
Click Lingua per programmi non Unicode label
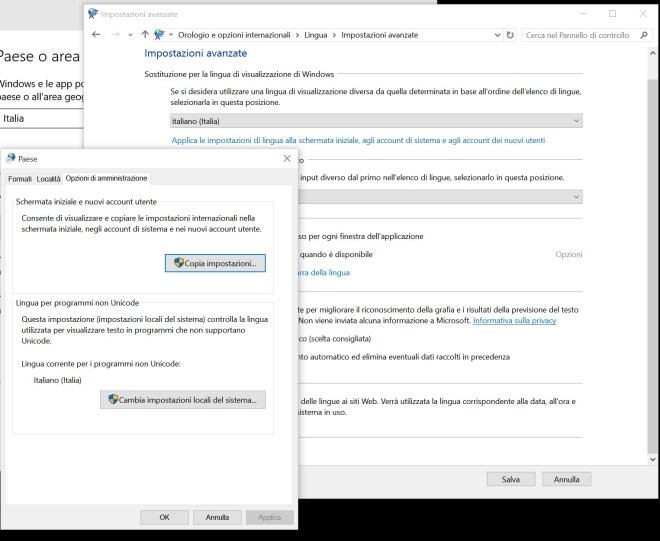[77, 303]
